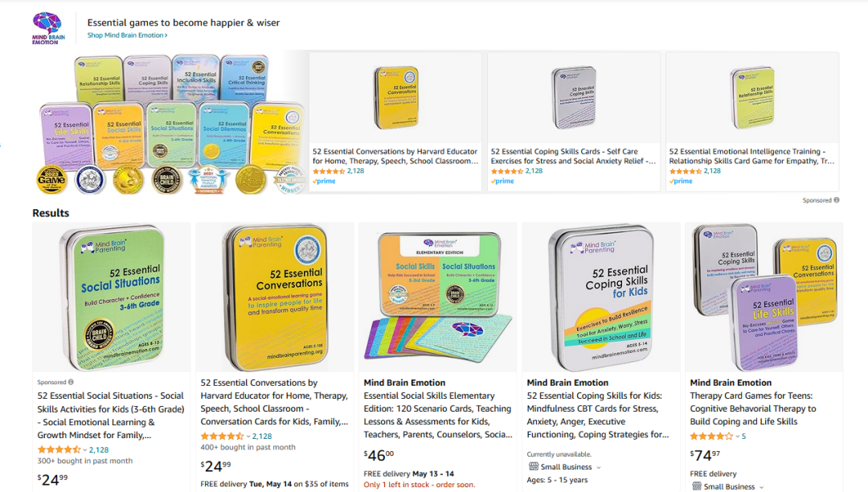Screen dimensions: 868x492
Task: Click the Sponsored info icon below banner
Action: pos(837,200)
